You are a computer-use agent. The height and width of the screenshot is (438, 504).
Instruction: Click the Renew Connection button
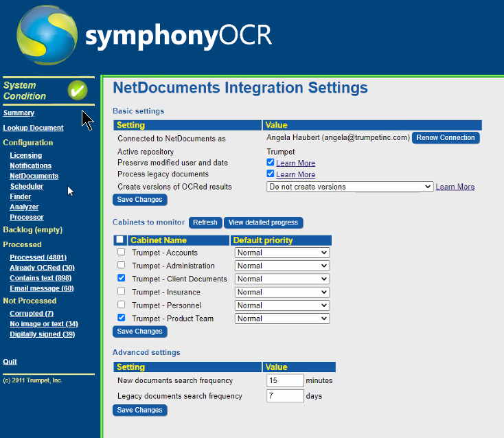[446, 137]
